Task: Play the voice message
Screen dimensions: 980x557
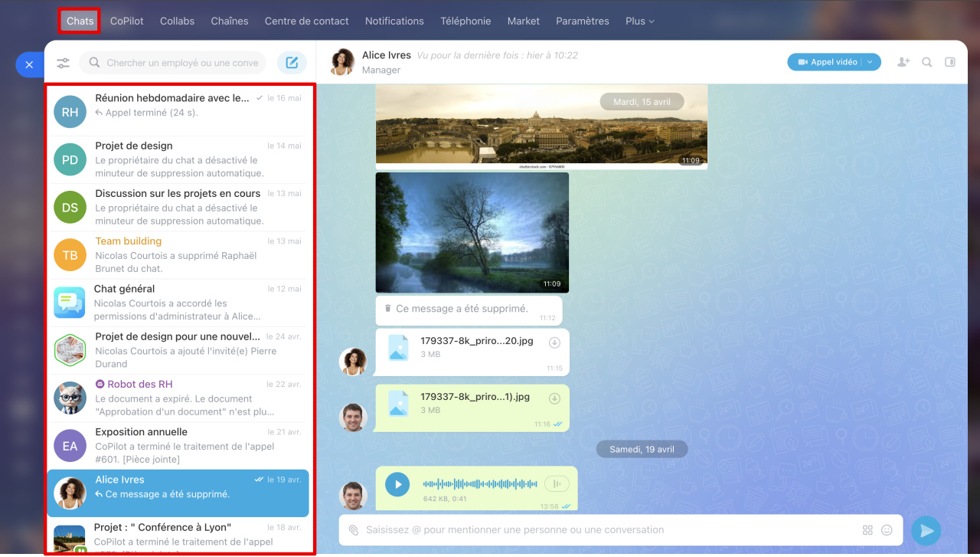Action: click(397, 484)
